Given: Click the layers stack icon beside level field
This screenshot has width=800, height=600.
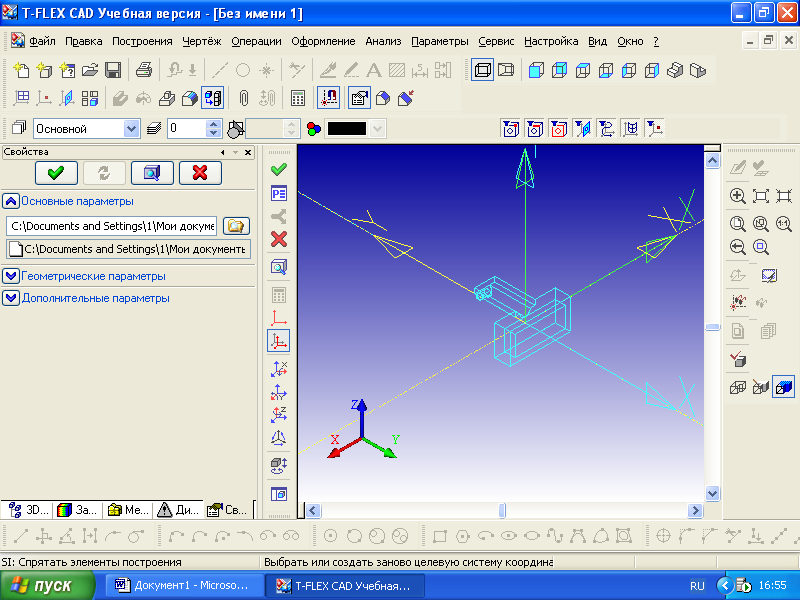Looking at the screenshot, I should (154, 129).
